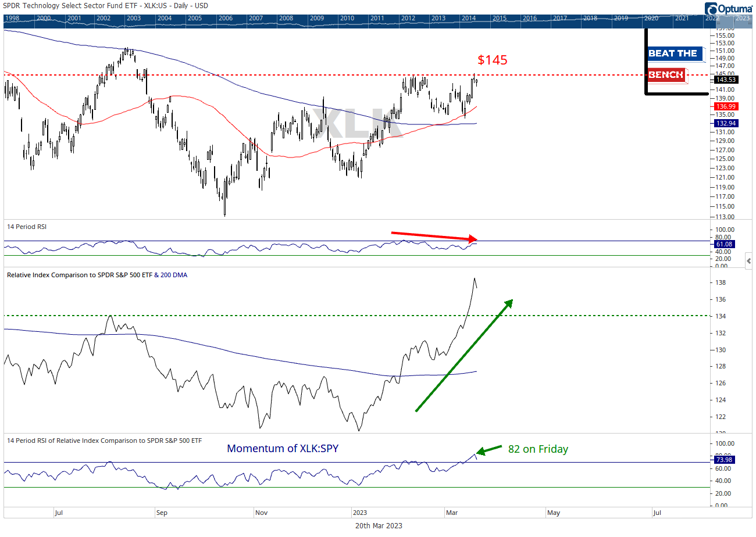
Task: Jump to 1998 on the overview timeline
Action: pos(12,18)
